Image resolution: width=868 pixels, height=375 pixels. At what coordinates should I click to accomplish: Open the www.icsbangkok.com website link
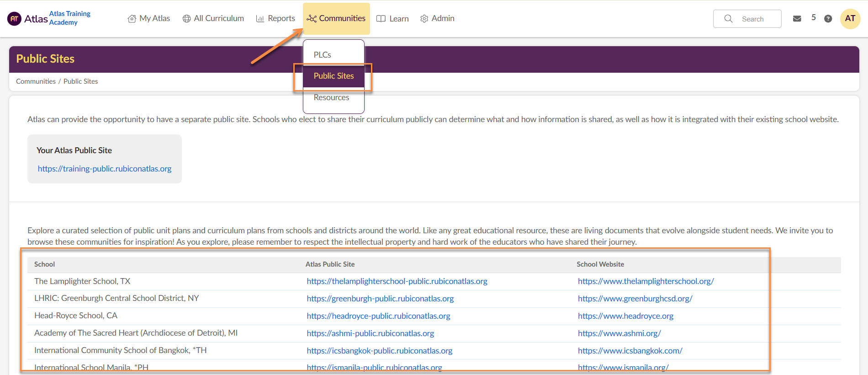click(630, 351)
